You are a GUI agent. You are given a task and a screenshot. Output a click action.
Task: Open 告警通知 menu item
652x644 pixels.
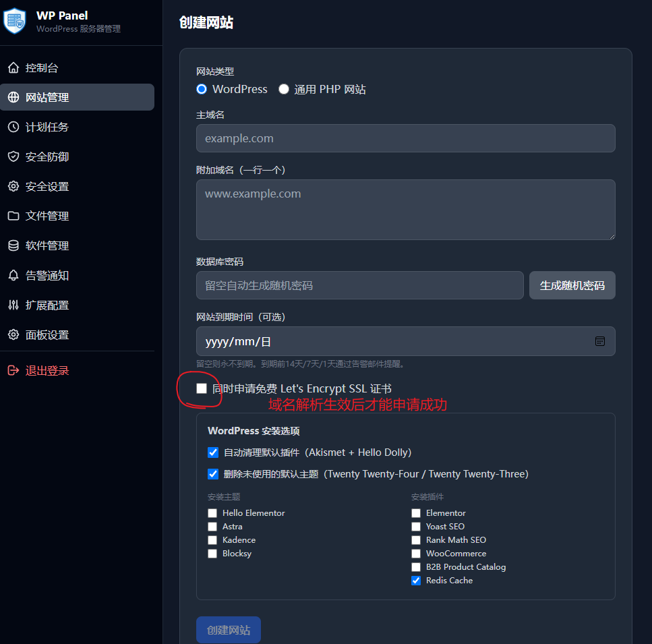pos(77,275)
